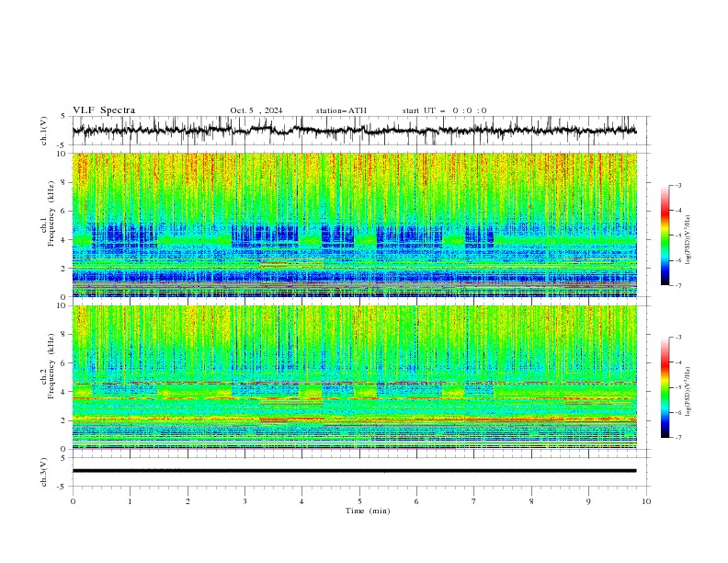Click the 'ch.1(V)' waveform axis label

(x=44, y=131)
